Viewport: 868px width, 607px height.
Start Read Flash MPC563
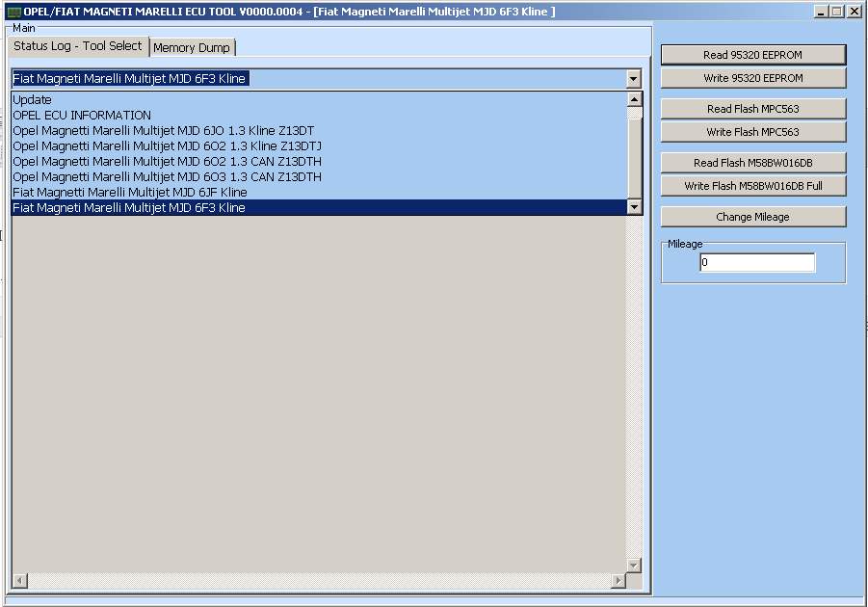[x=752, y=109]
